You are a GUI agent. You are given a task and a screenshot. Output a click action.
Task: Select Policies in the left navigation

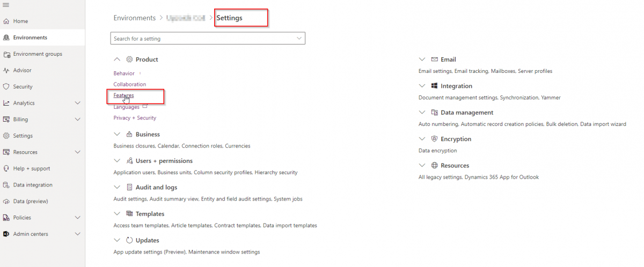click(x=22, y=218)
